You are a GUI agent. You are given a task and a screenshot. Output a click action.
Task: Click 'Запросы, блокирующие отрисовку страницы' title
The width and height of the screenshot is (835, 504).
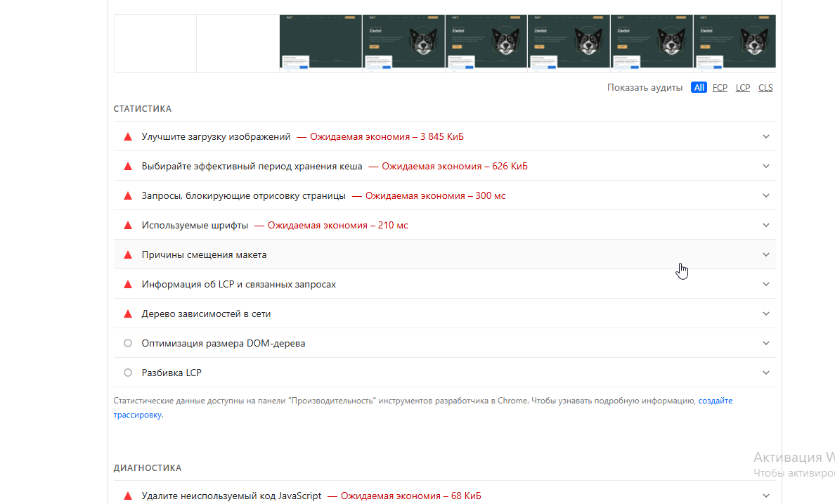point(243,195)
